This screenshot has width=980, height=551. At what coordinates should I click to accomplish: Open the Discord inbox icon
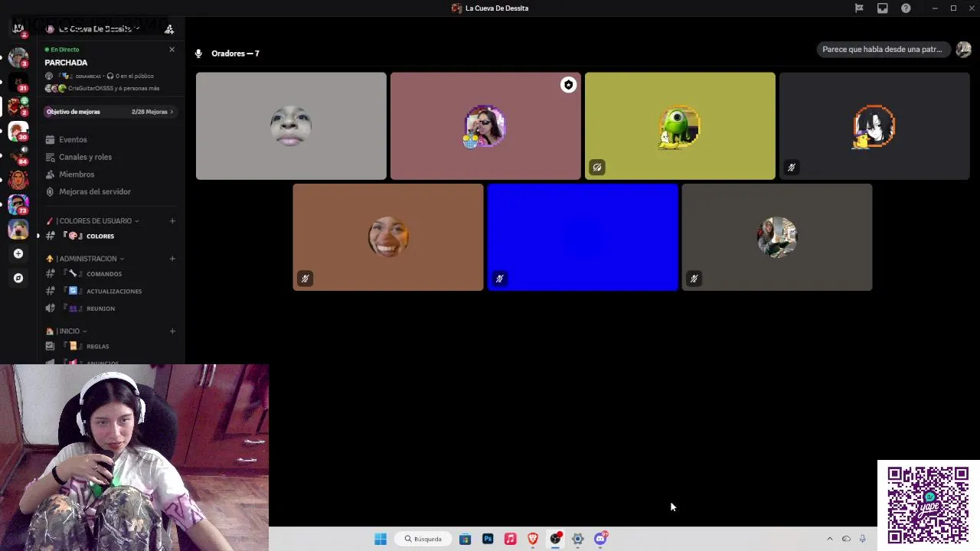coord(883,8)
